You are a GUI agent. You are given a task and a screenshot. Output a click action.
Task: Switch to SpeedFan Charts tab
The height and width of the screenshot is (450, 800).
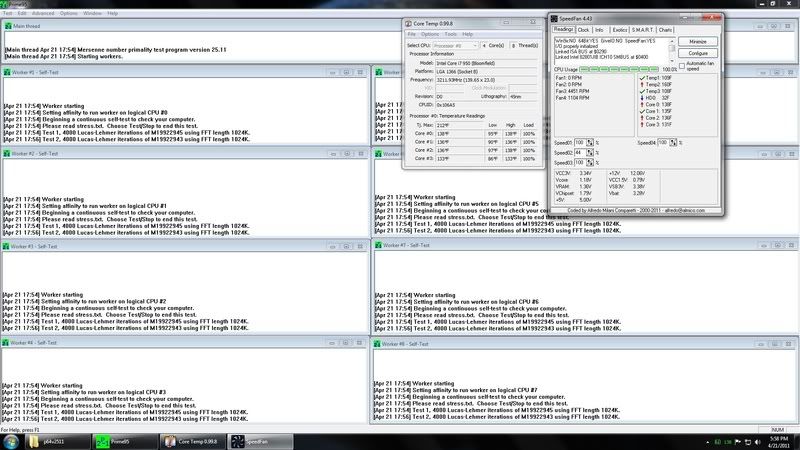pos(665,30)
